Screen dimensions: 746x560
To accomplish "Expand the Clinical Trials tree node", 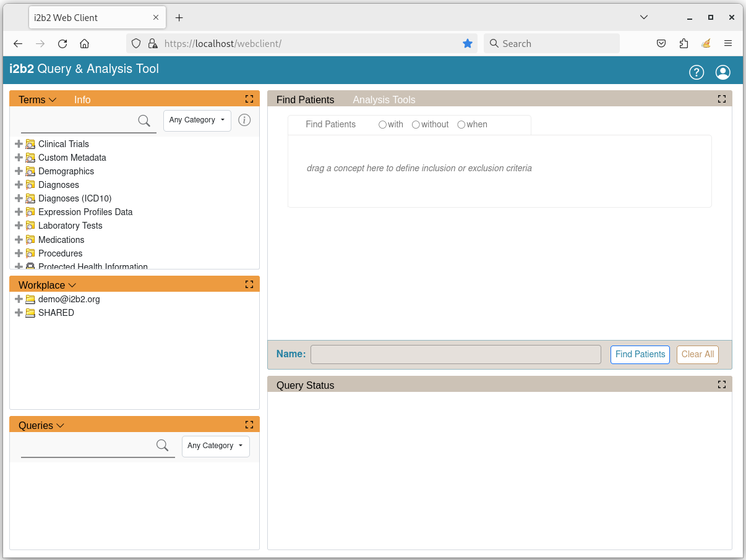I will pos(19,144).
